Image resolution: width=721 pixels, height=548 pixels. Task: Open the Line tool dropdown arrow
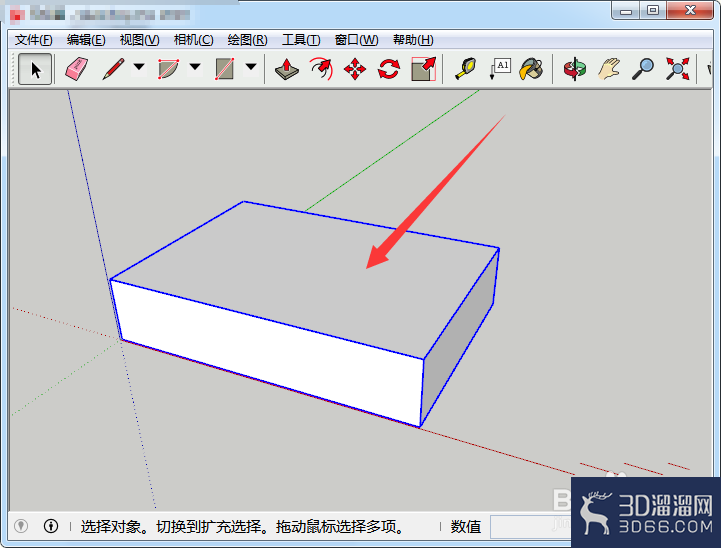[x=139, y=67]
